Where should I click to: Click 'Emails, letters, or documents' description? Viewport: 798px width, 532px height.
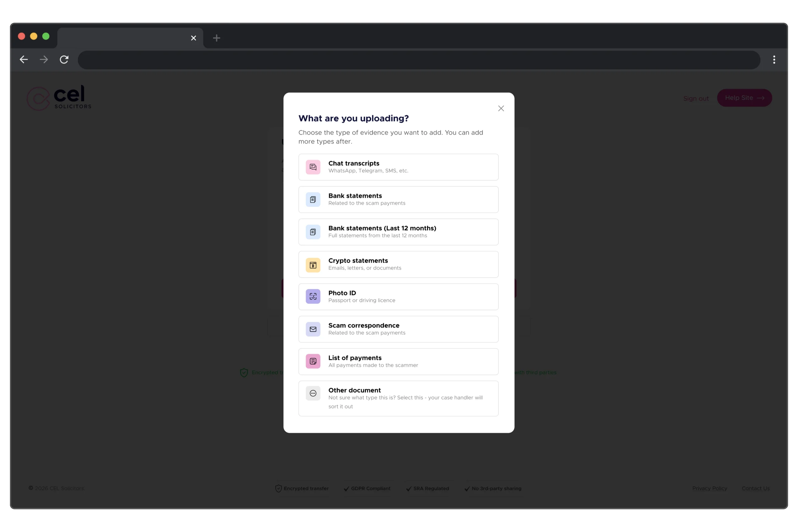point(364,268)
